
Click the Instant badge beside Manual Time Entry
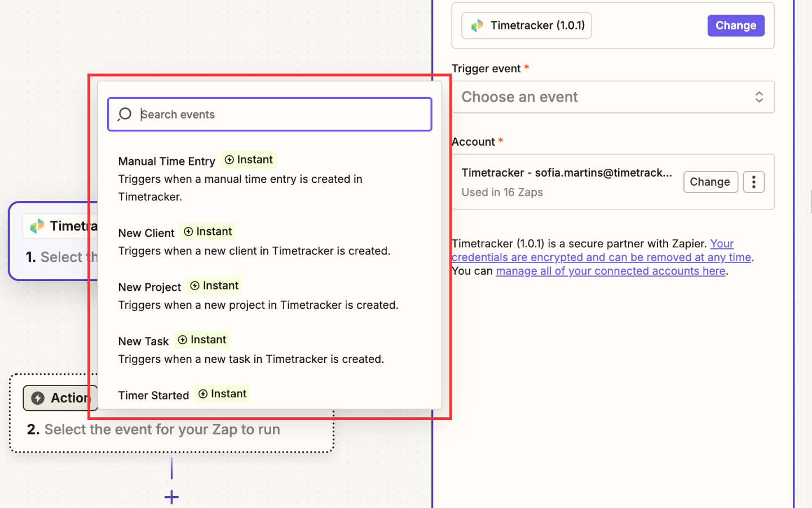click(248, 160)
